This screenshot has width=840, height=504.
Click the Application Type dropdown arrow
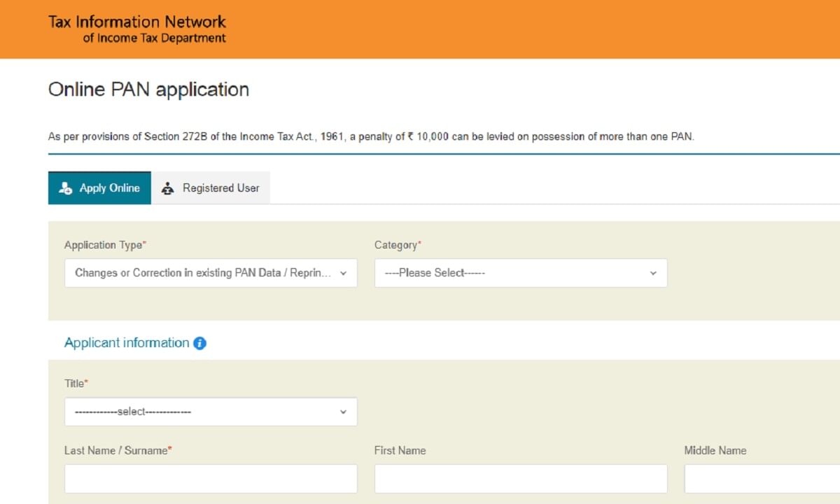pyautogui.click(x=343, y=273)
